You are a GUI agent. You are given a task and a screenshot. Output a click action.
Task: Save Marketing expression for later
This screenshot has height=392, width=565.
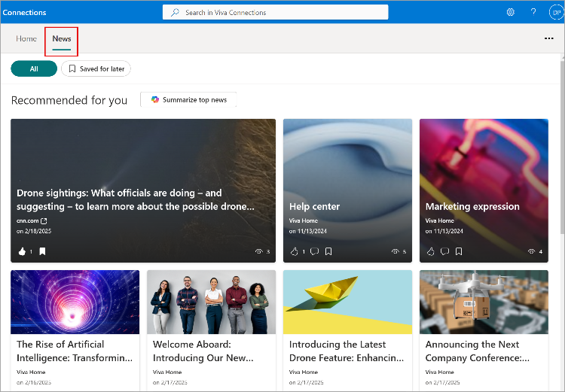[459, 251]
